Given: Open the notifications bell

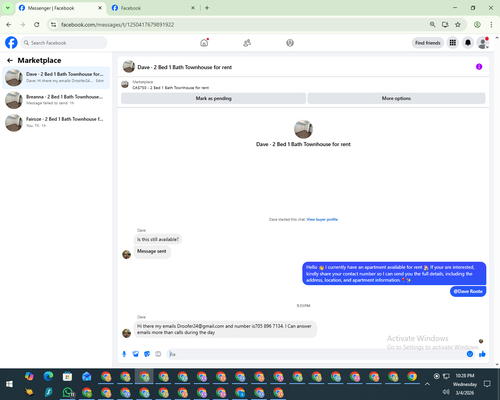Looking at the screenshot, I should click(x=468, y=43).
